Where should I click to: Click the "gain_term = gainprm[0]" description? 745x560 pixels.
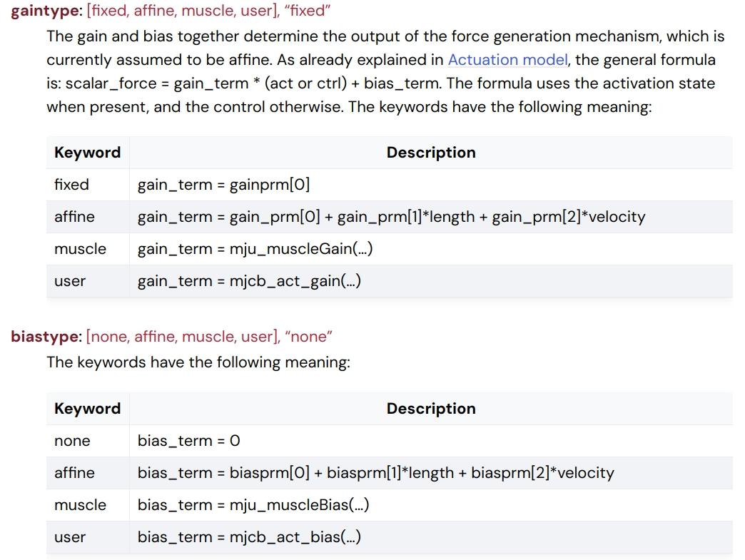224,185
